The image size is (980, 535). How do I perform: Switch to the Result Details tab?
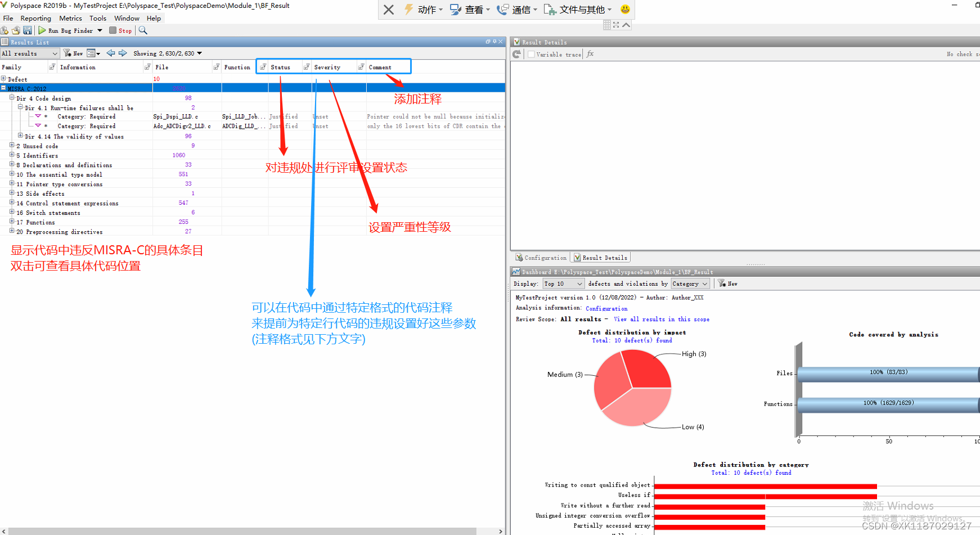[x=600, y=258]
